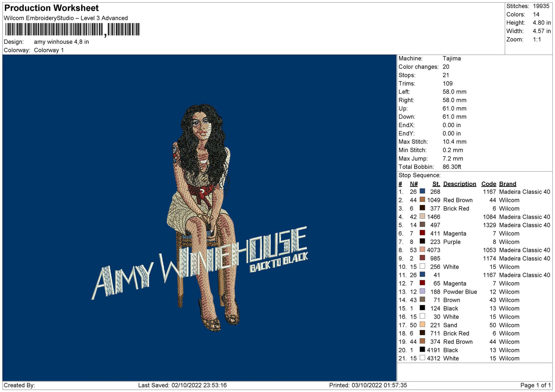Click code 1084 in stop 4
Viewport: 555px width, 392px height.
click(489, 217)
